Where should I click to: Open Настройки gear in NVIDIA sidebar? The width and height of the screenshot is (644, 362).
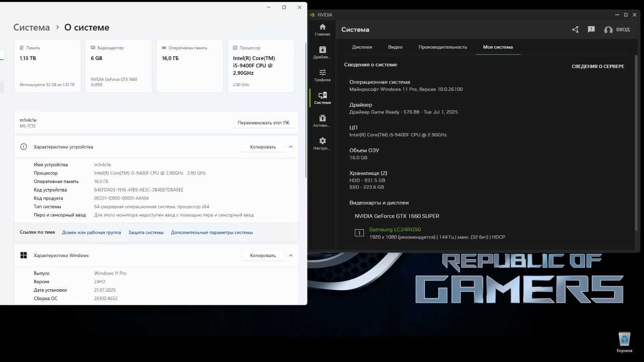click(x=322, y=144)
